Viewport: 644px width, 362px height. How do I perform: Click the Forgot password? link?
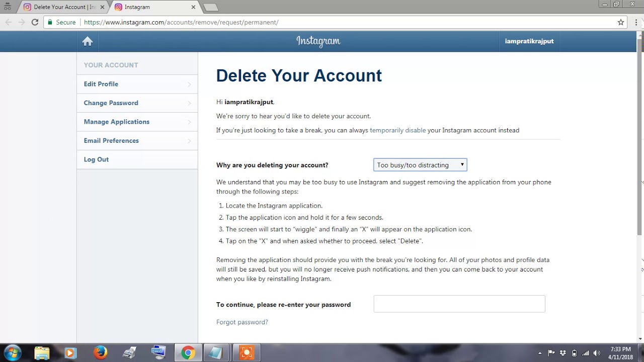(x=242, y=322)
